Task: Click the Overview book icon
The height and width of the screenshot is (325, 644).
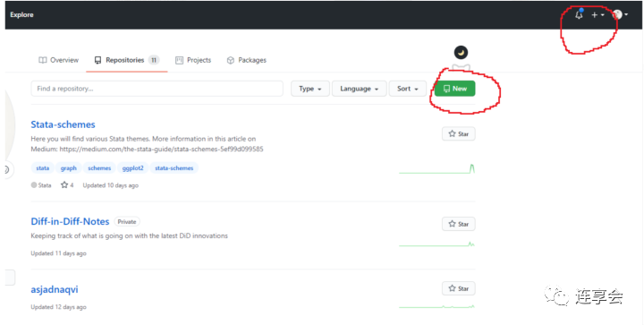Action: (43, 60)
